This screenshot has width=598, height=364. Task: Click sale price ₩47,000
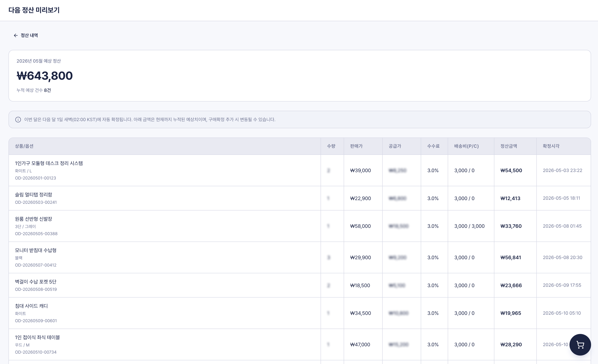[x=360, y=345]
